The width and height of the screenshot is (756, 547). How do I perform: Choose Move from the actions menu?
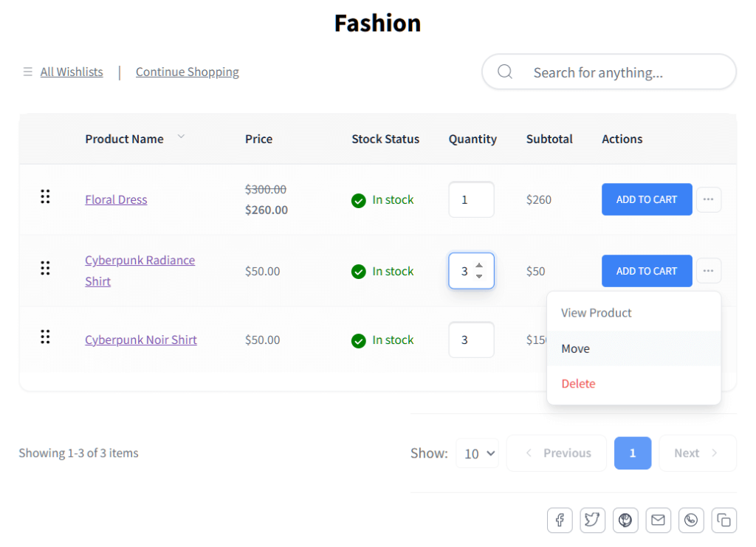pyautogui.click(x=576, y=348)
